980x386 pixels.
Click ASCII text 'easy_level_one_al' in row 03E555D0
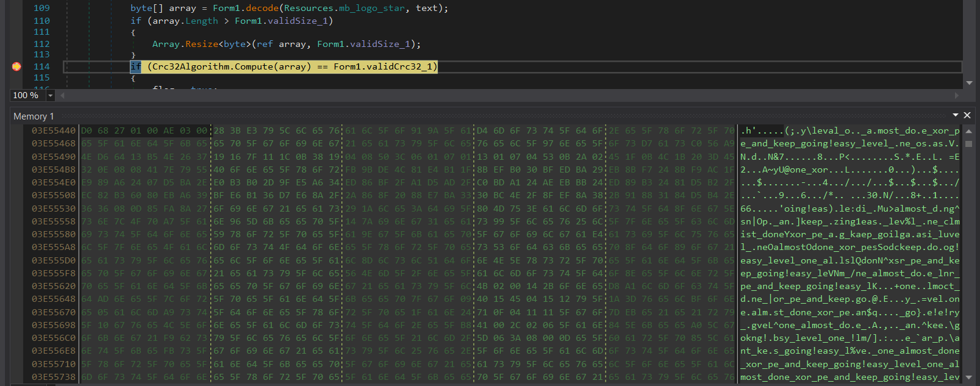click(x=787, y=260)
